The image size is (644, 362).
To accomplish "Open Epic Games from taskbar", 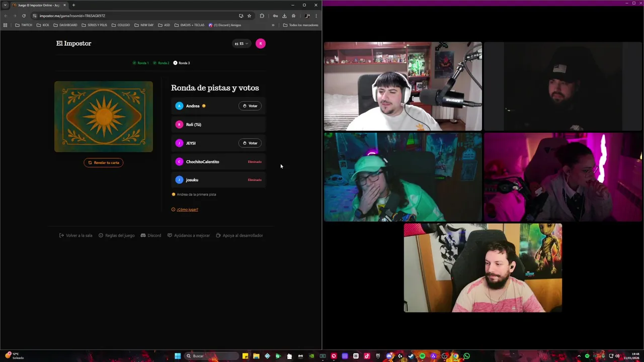I will point(378,356).
